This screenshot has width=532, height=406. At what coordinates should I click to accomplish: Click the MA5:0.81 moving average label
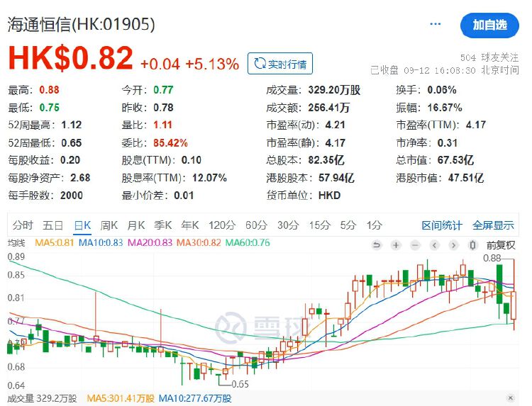point(55,242)
